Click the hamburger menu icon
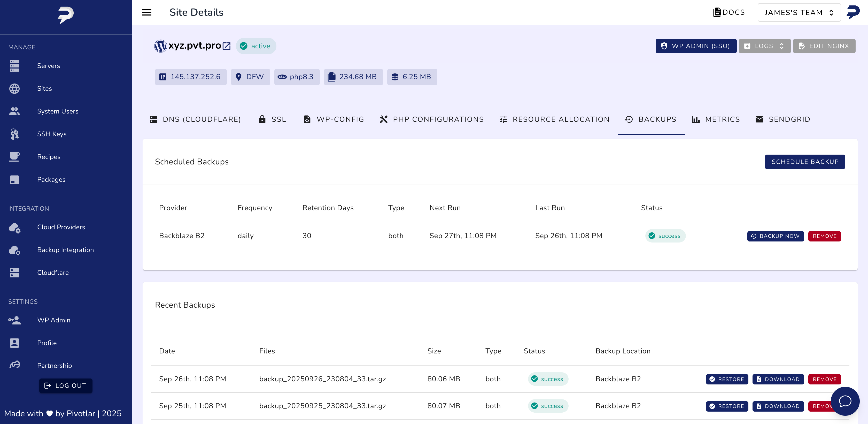868x424 pixels. click(146, 12)
